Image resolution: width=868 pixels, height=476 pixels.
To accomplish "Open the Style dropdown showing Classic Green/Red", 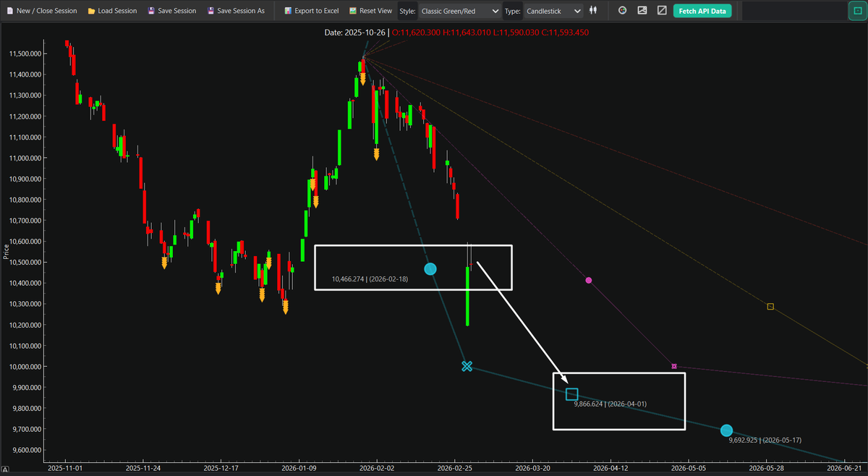I will coord(460,11).
